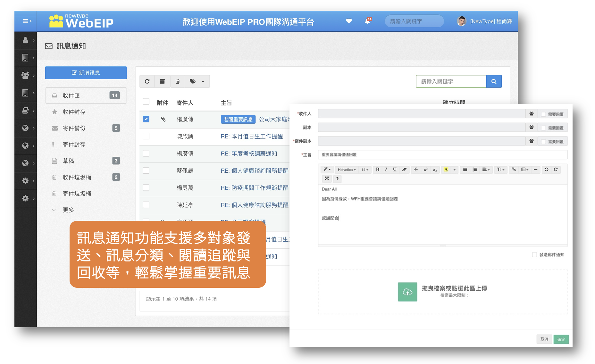Open 收件匣 inbox folder
This screenshot has width=595, height=364.
(x=86, y=95)
